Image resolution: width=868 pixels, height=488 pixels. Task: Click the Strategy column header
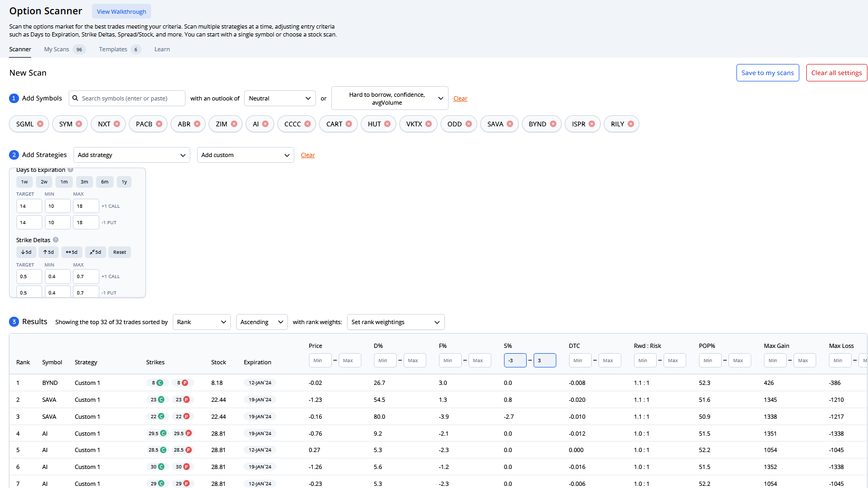[86, 362]
